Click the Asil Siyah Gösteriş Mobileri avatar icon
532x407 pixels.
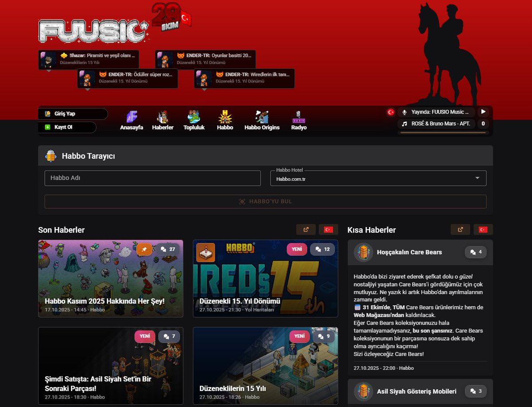point(363,391)
